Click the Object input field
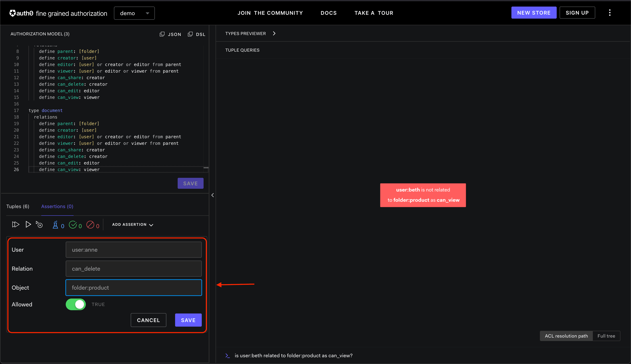 pos(134,288)
